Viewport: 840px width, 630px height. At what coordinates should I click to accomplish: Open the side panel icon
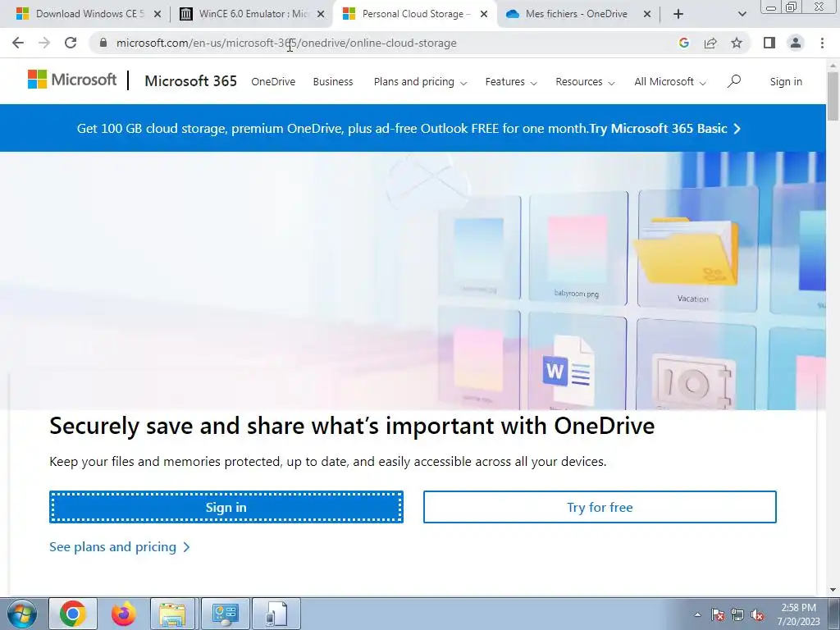coord(769,43)
